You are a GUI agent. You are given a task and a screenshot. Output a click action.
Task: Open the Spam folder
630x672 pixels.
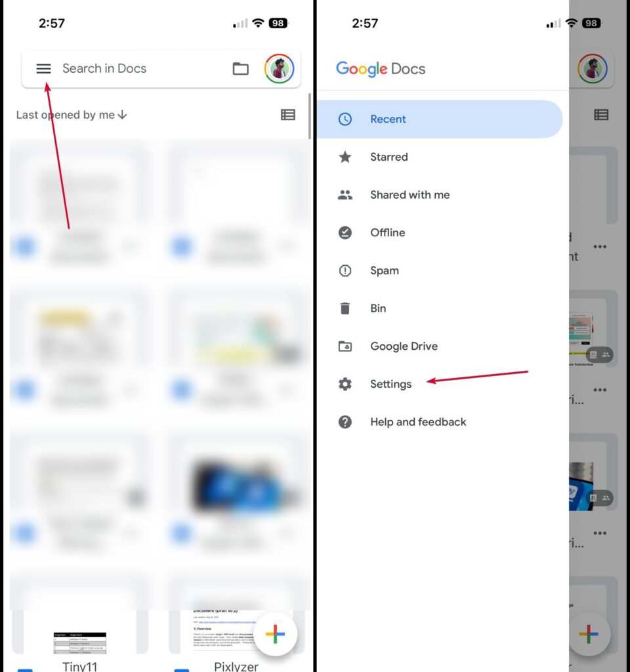[384, 270]
